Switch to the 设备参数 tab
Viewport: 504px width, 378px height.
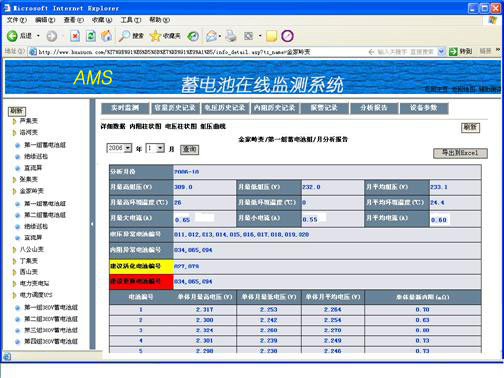pyautogui.click(x=424, y=108)
